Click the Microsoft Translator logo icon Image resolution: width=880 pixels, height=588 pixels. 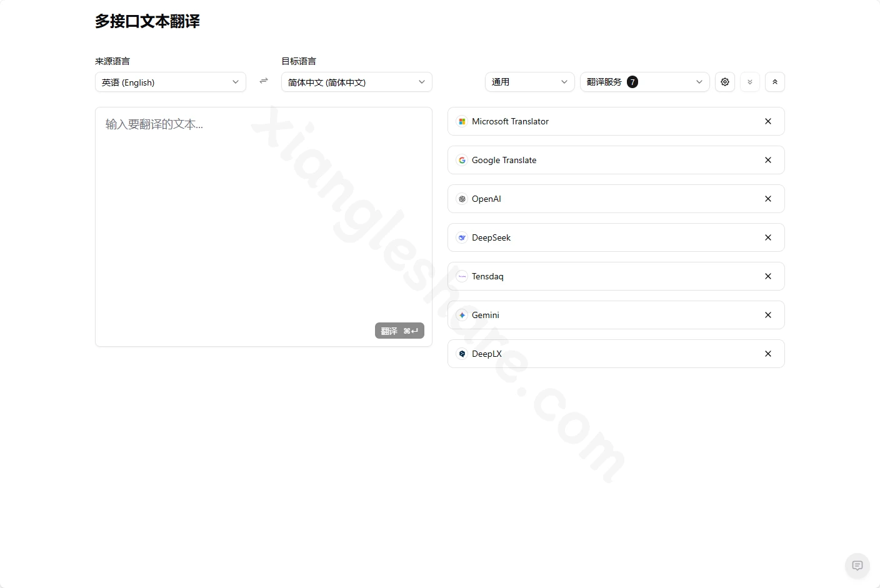click(x=462, y=121)
